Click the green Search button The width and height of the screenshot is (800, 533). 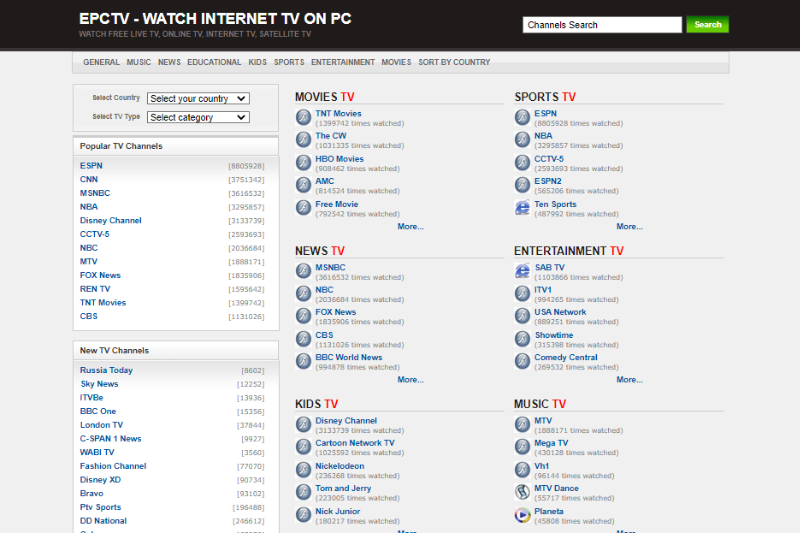coord(708,24)
